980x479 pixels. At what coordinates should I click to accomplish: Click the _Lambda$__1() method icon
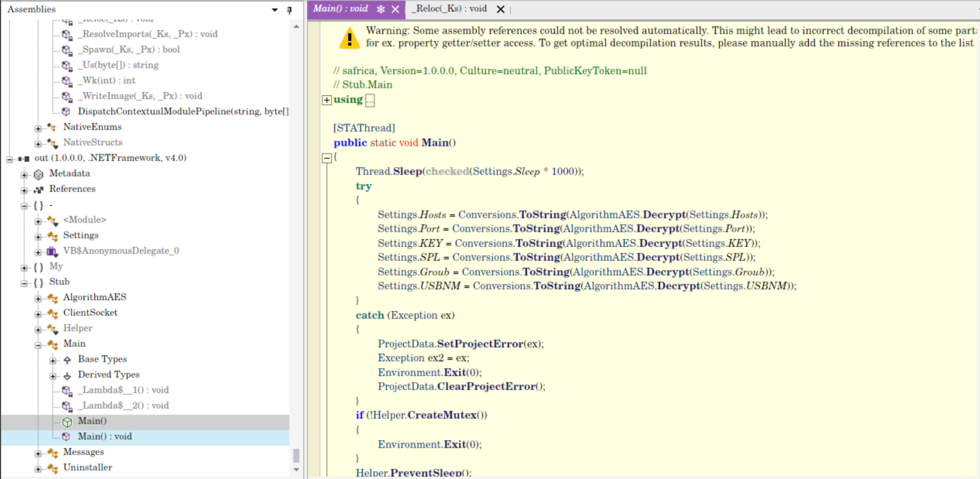(67, 391)
